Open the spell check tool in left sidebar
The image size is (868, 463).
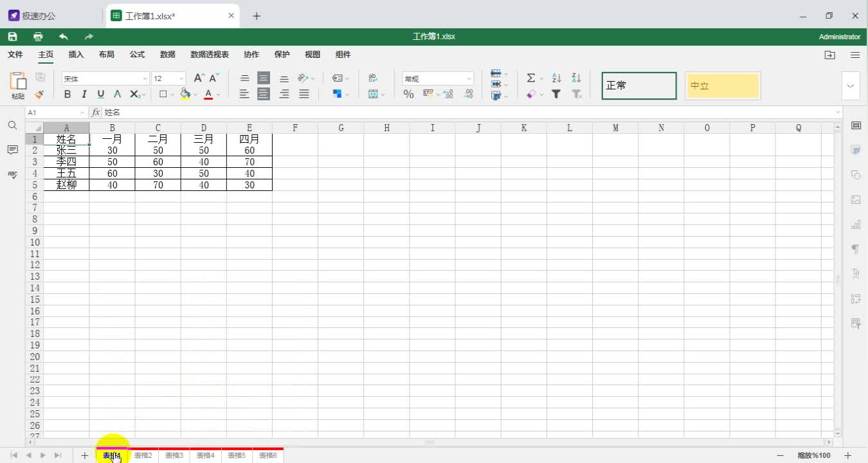(x=12, y=174)
